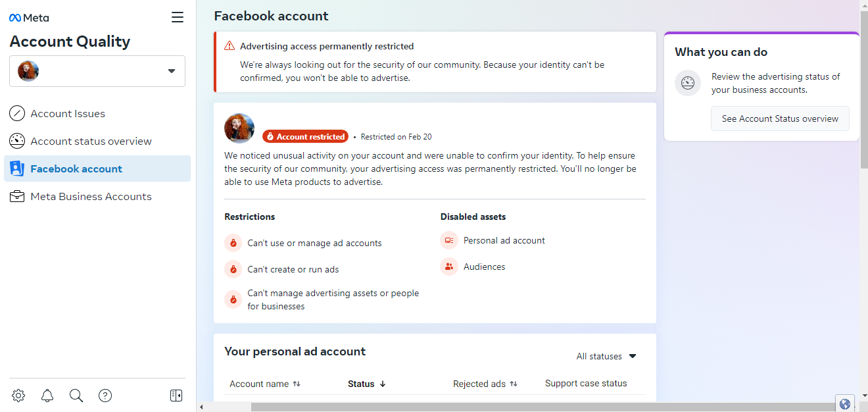
Task: Click the gauge icon in What you can do
Action: pos(688,83)
